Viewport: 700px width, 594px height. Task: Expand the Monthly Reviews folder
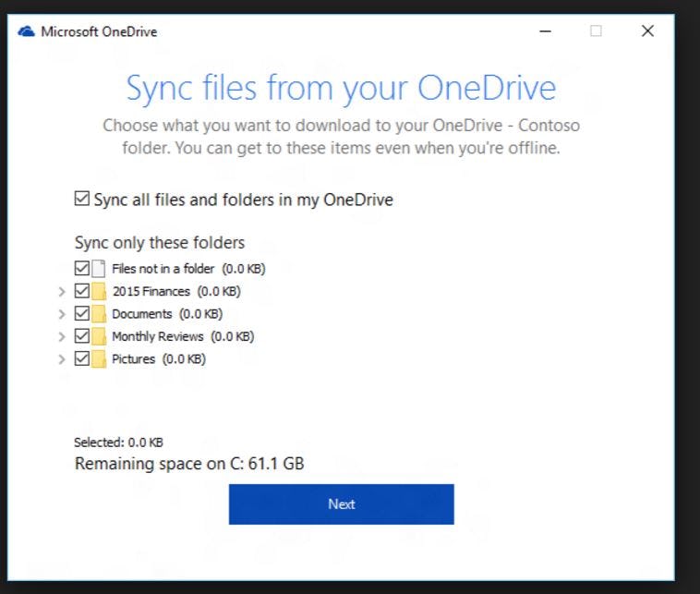pos(62,337)
